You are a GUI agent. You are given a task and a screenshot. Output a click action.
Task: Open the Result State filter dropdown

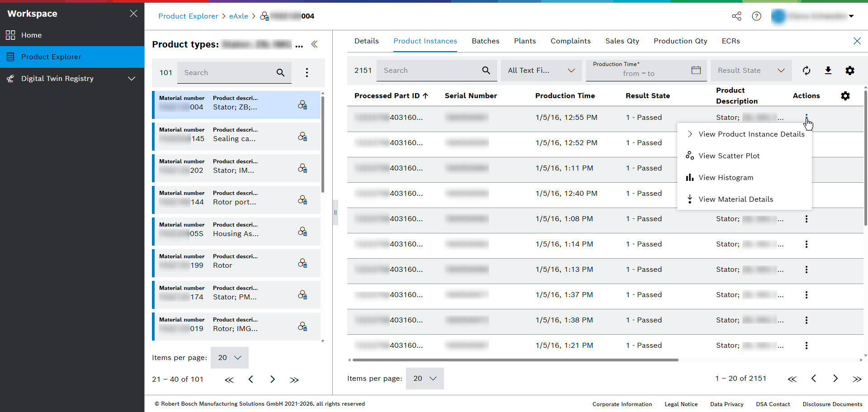pyautogui.click(x=751, y=71)
